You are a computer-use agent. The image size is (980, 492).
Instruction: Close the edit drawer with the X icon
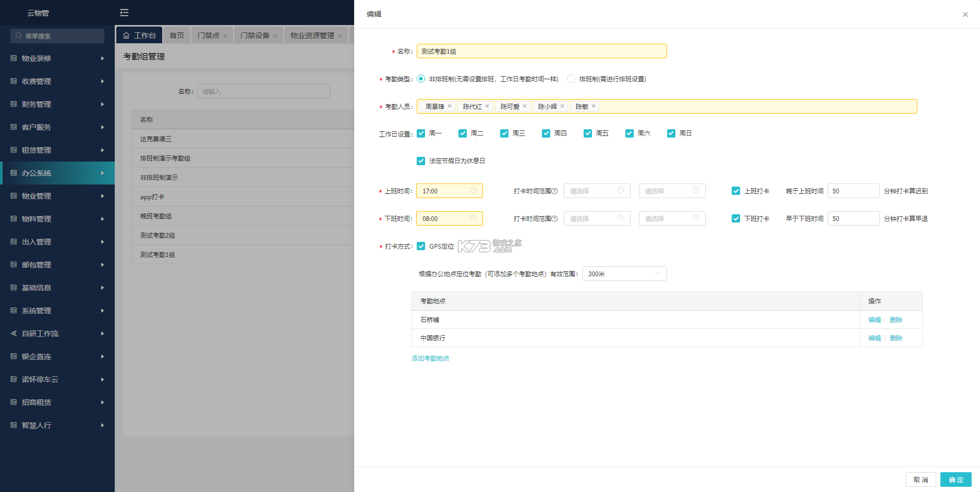tap(965, 15)
